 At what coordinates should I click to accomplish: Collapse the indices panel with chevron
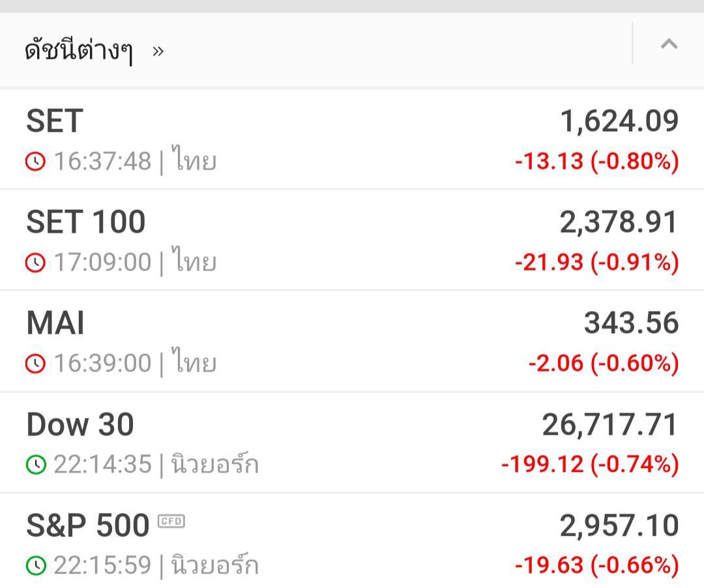point(669,44)
